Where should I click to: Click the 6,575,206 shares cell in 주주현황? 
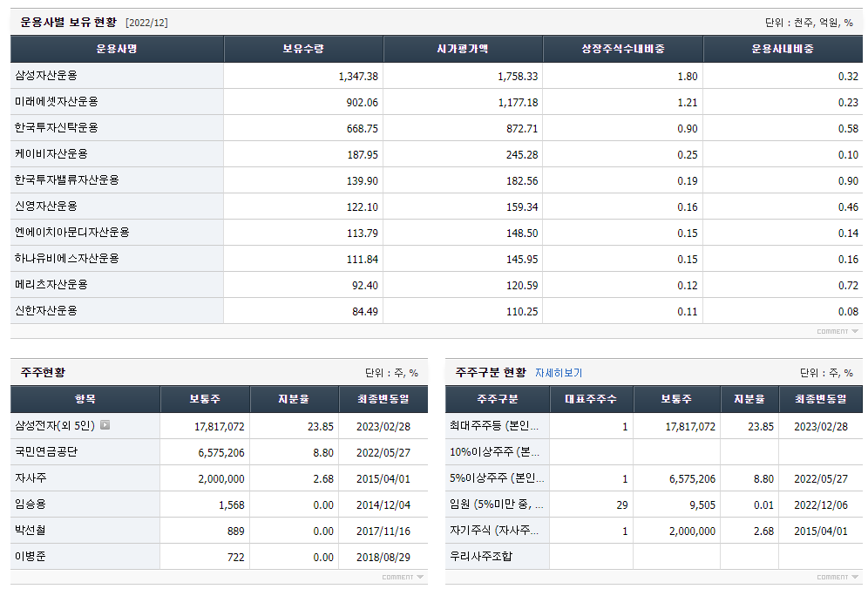point(221,453)
